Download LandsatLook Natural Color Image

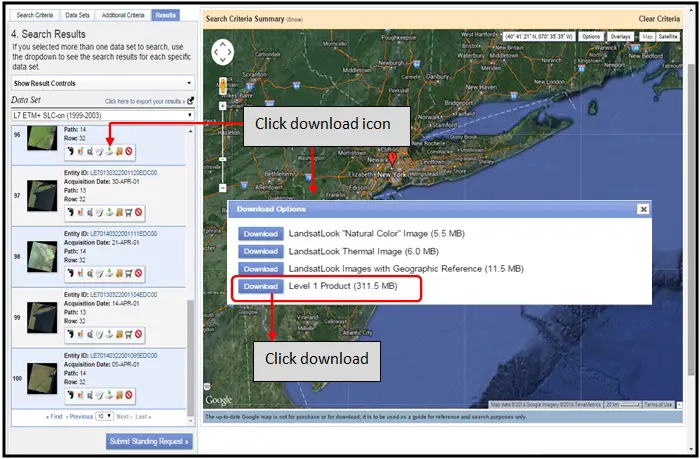click(261, 234)
